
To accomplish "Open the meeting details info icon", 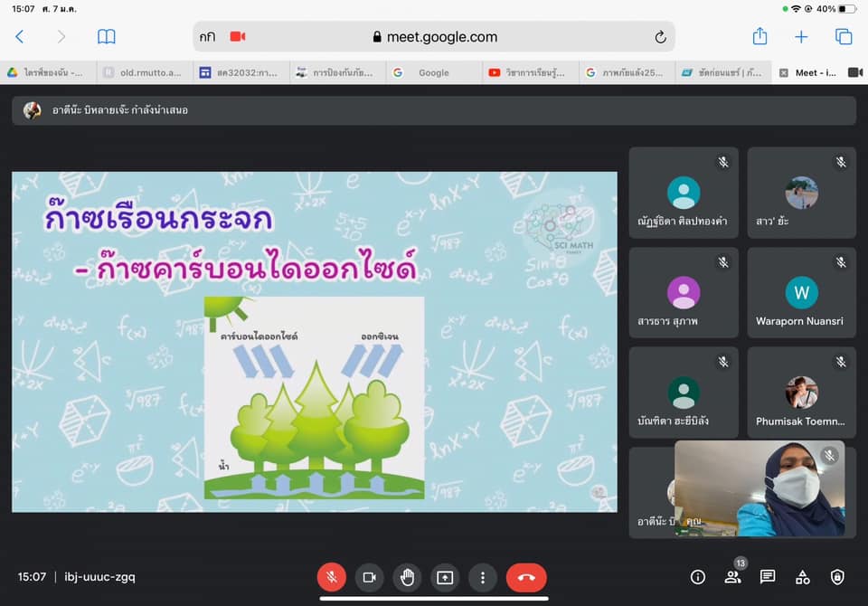I will point(697,577).
